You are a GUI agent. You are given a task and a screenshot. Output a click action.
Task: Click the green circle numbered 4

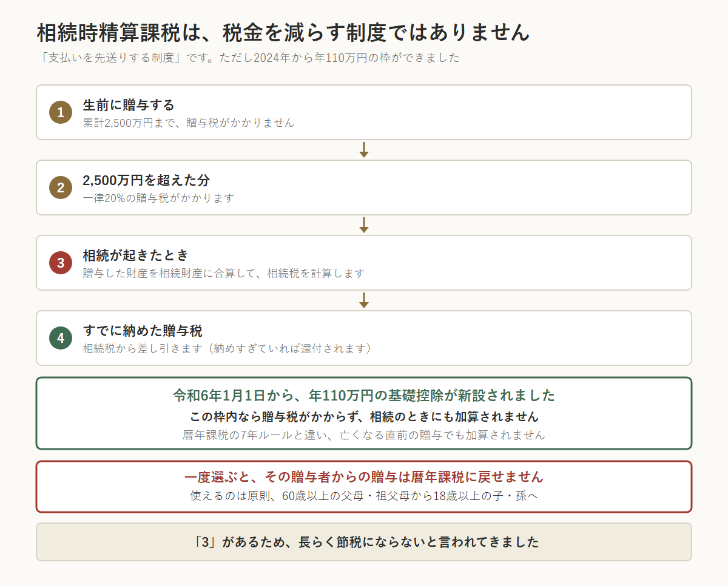tap(61, 338)
